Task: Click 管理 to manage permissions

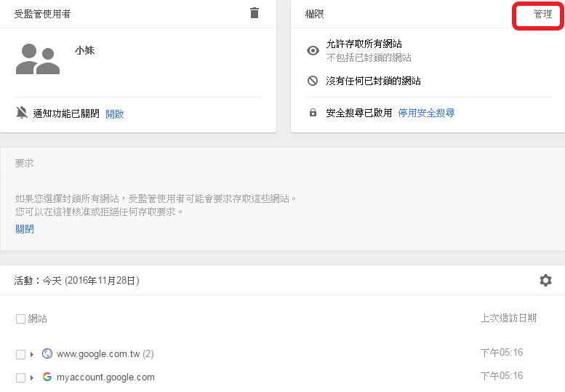Action: 542,15
